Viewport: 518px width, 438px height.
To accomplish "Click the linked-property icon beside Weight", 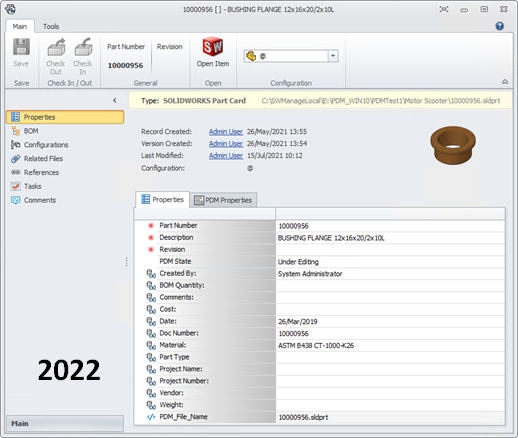I will tap(151, 405).
